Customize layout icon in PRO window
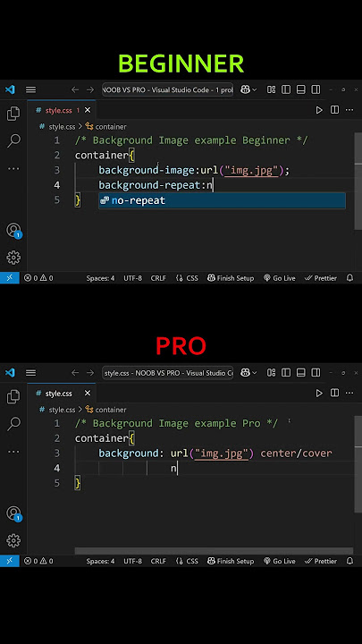 (272, 372)
